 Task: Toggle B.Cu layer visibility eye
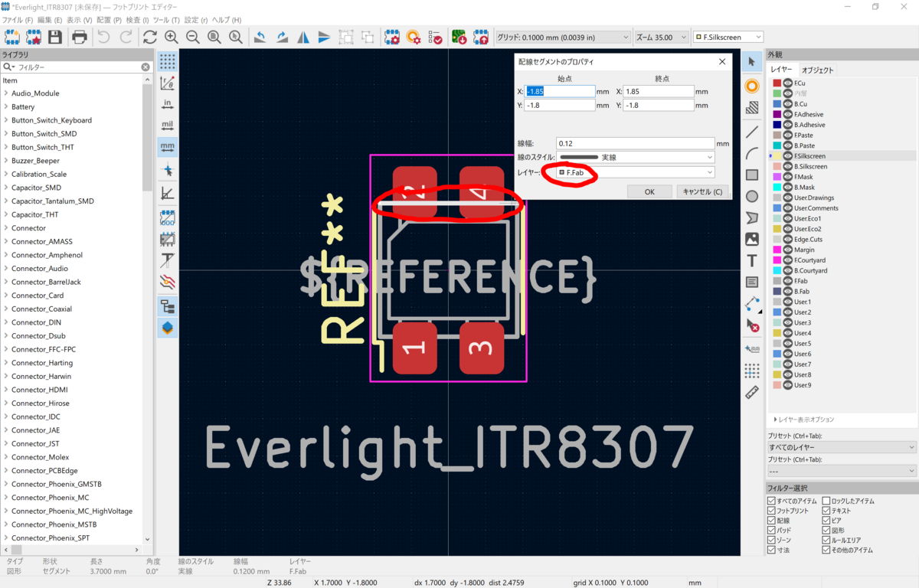787,104
